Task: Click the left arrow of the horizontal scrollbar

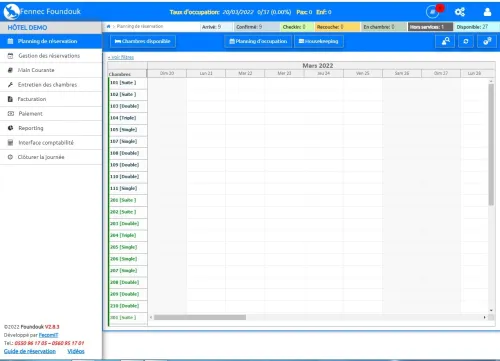Action: [151, 317]
